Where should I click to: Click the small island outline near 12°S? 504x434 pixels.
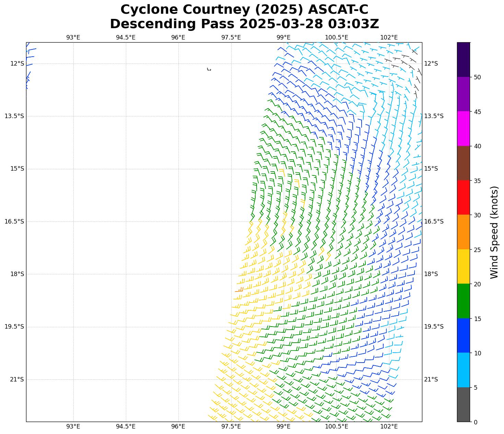(x=209, y=69)
